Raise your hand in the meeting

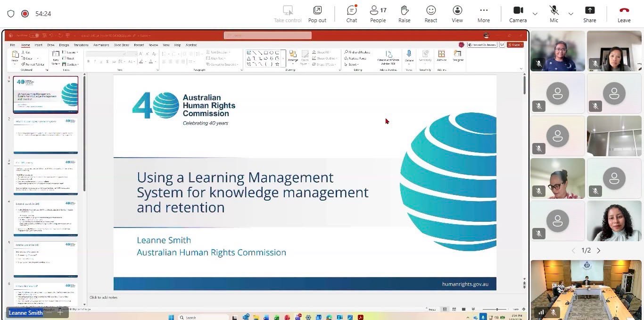[404, 14]
